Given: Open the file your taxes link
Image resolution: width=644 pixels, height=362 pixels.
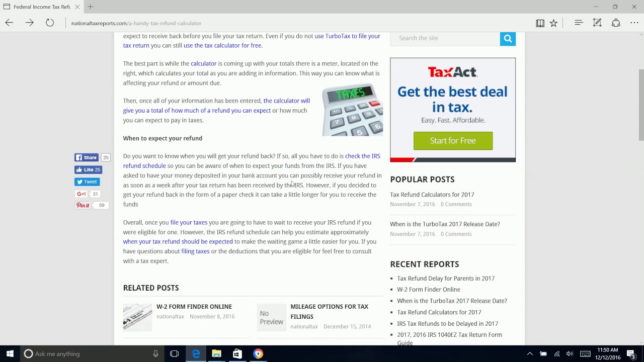Looking at the screenshot, I should point(189,222).
